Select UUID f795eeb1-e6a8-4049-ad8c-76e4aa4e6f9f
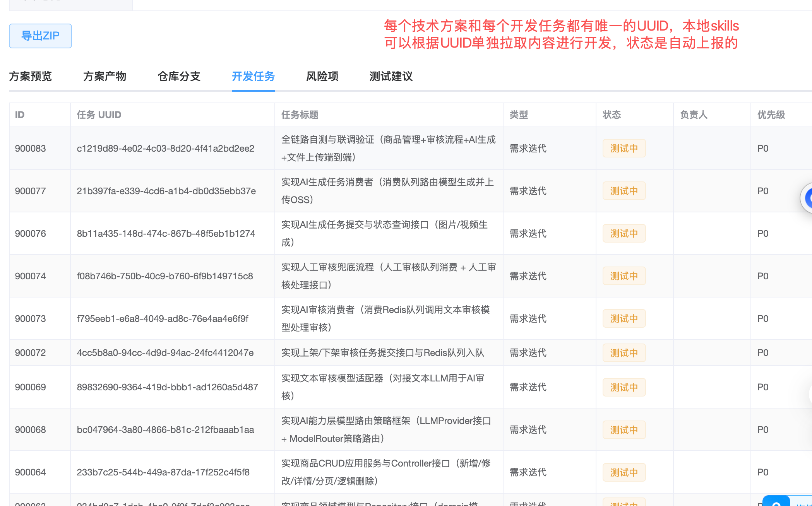This screenshot has width=812, height=506. click(163, 319)
